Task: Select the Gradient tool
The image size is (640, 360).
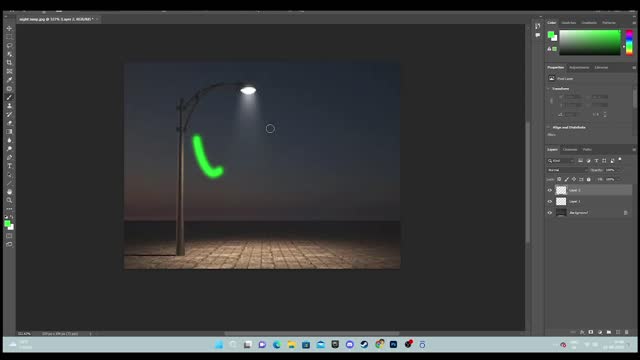Action: coord(9,131)
